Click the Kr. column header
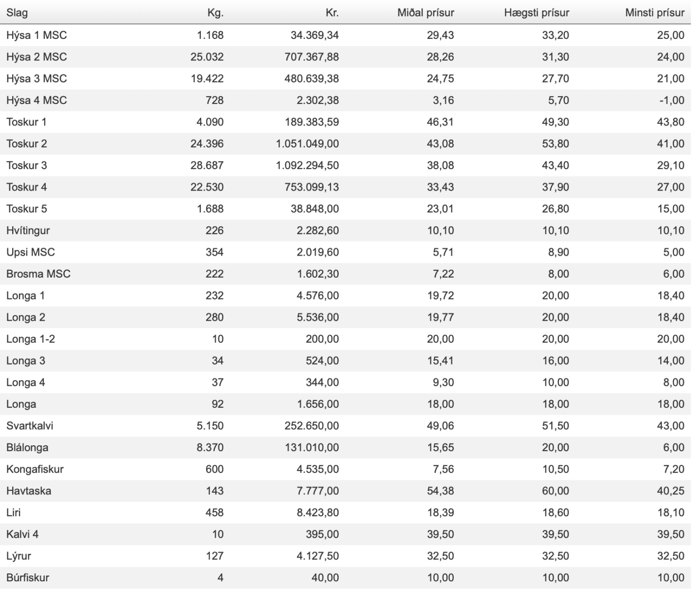 pyautogui.click(x=332, y=13)
